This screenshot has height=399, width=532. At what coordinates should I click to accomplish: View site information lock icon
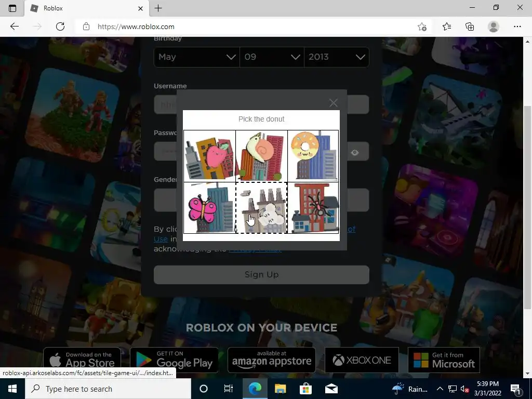click(x=86, y=26)
